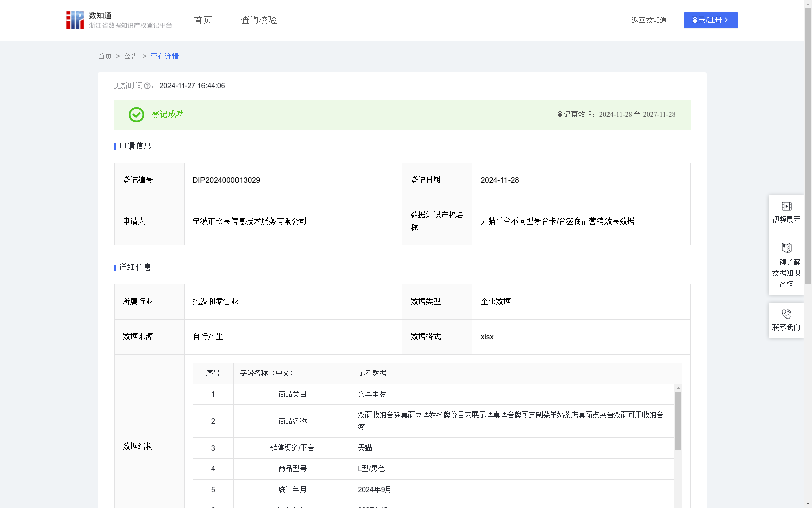Click the 示例数据 column header
This screenshot has width=812, height=508.
point(517,373)
